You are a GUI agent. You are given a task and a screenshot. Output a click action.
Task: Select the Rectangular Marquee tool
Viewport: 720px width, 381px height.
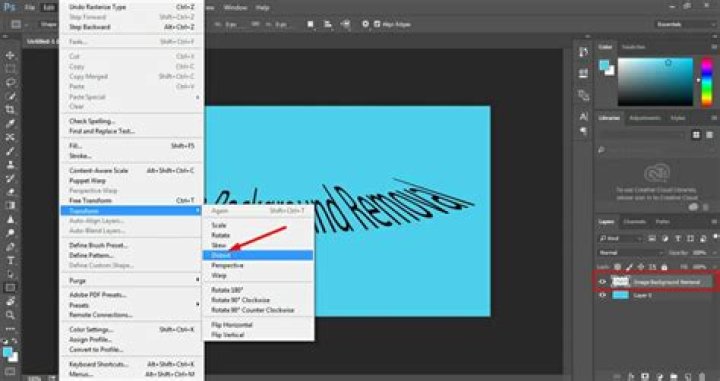(x=10, y=69)
